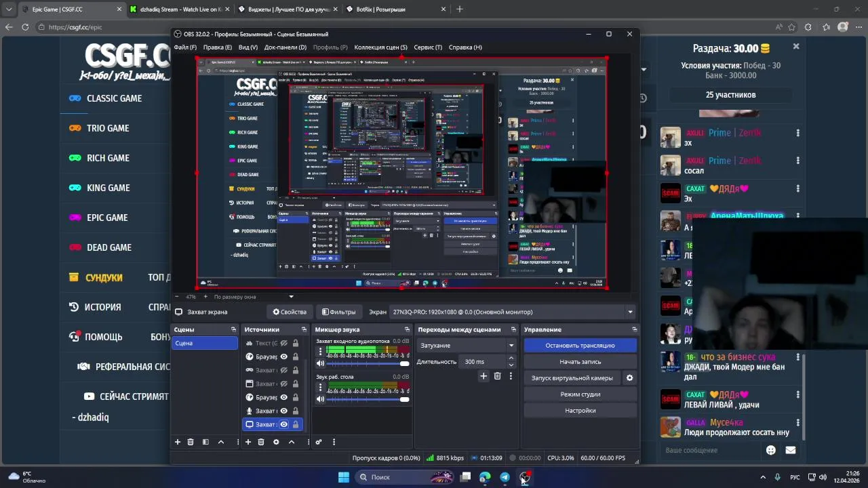This screenshot has width=868, height=488.
Task: Open audio mixer three-dot menu at bottom
Action: point(334,442)
